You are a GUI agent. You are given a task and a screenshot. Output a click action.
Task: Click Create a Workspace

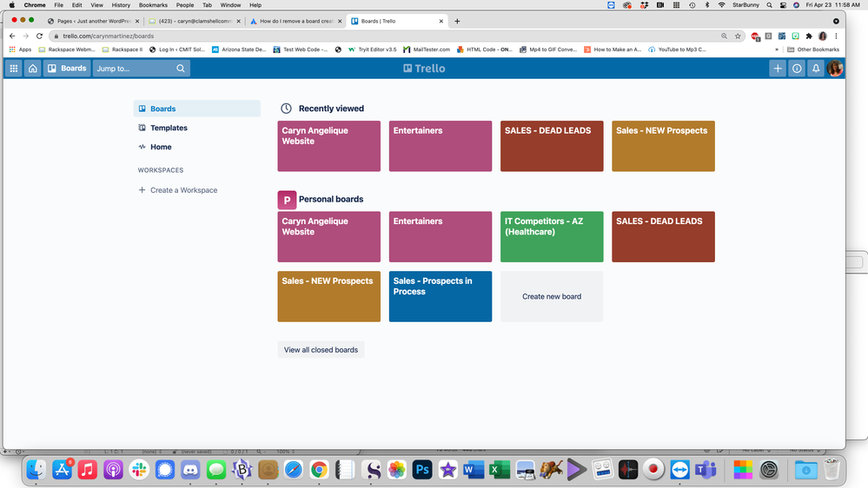coord(178,190)
